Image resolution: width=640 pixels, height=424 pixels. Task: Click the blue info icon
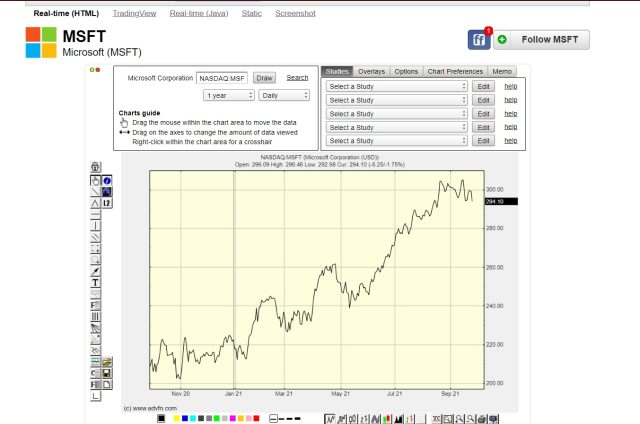coord(107,181)
